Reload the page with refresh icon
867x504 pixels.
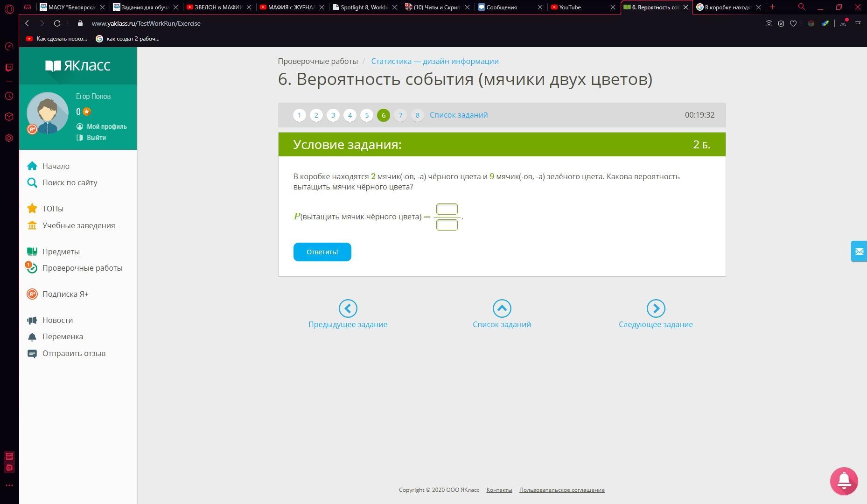57,23
